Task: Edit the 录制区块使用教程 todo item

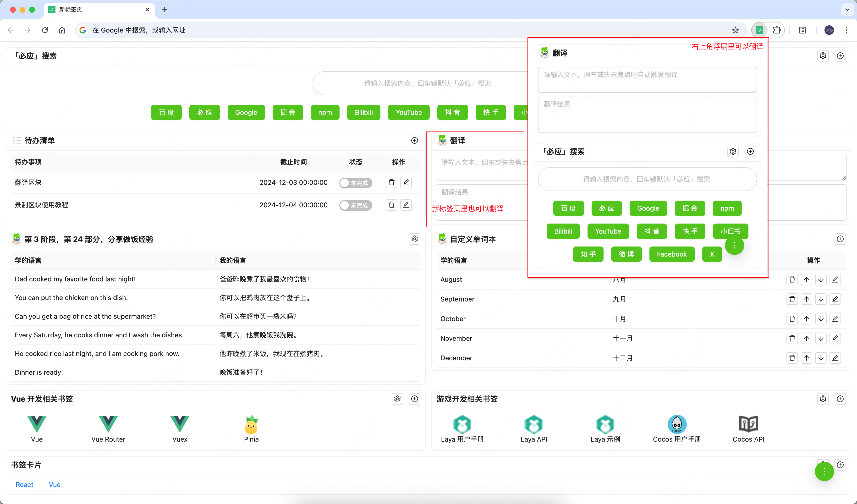Action: (406, 205)
